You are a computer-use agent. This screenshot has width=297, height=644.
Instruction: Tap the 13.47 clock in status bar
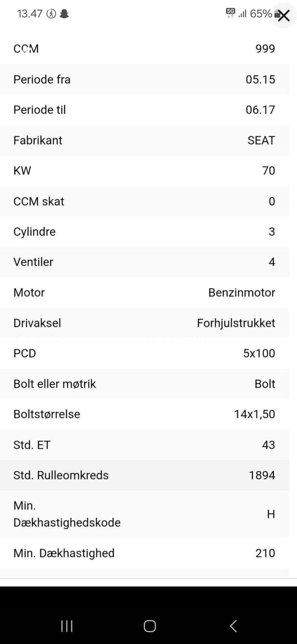click(29, 14)
